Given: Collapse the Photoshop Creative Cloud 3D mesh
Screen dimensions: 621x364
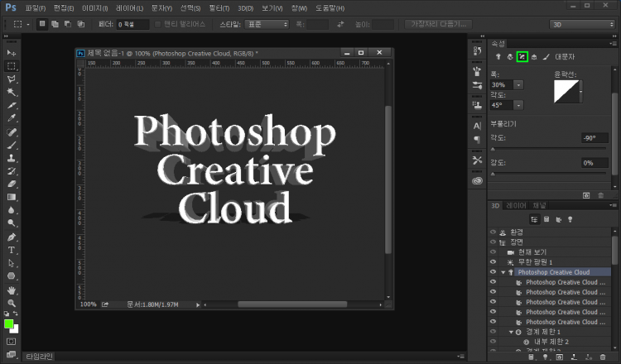Looking at the screenshot, I should [x=503, y=272].
